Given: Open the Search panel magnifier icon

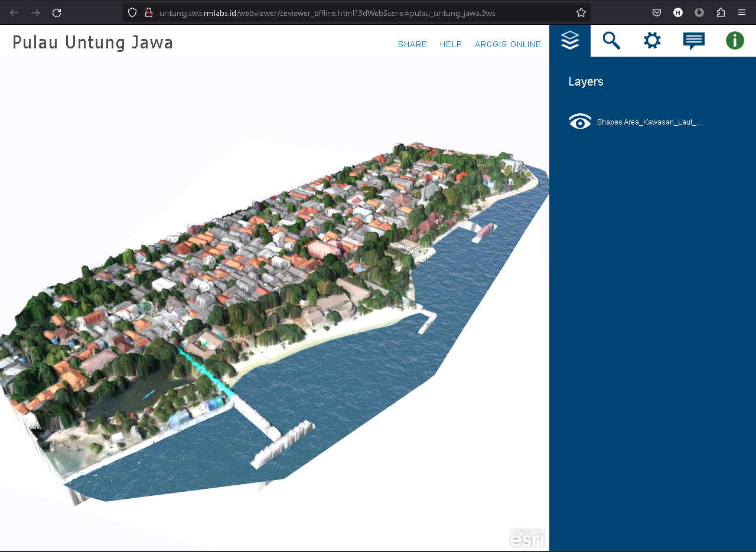Looking at the screenshot, I should [x=611, y=41].
